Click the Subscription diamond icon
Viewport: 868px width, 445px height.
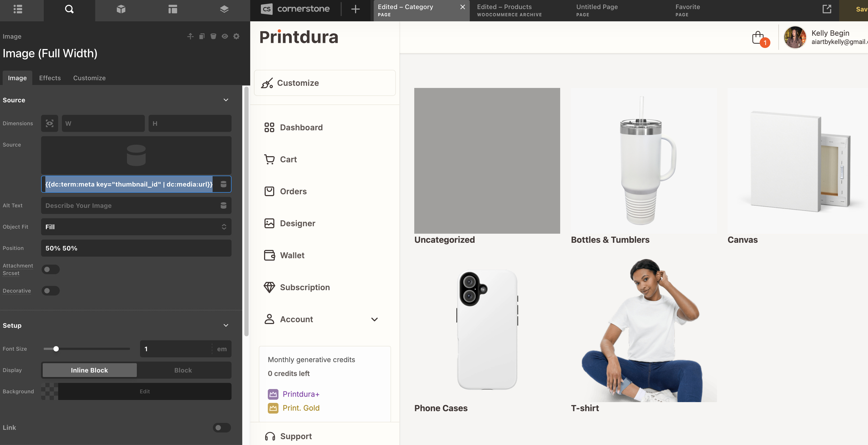pos(269,287)
